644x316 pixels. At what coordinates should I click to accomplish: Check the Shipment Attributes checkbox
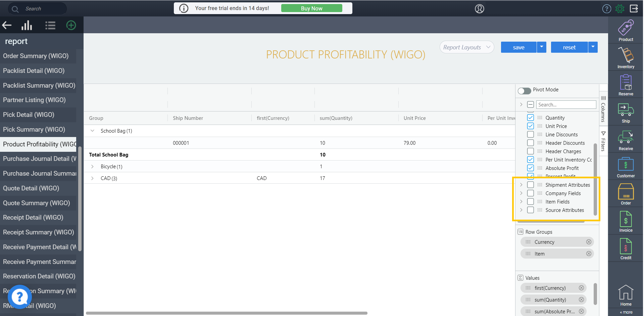530,185
